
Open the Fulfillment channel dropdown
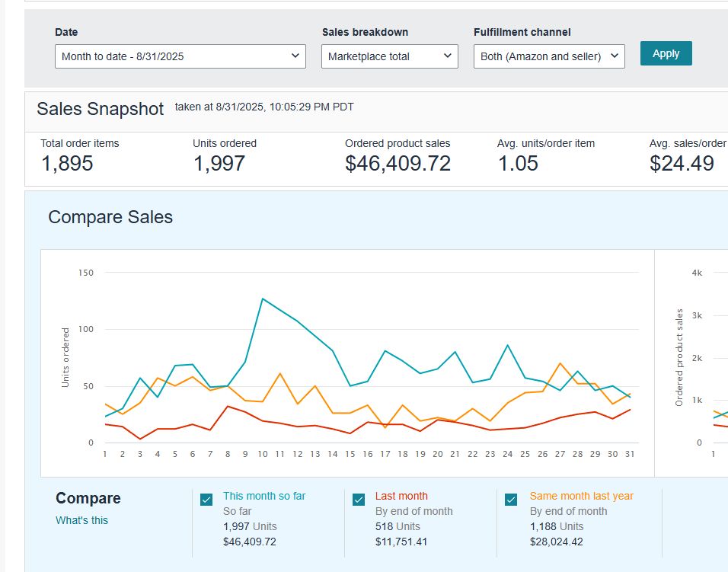[x=548, y=56]
